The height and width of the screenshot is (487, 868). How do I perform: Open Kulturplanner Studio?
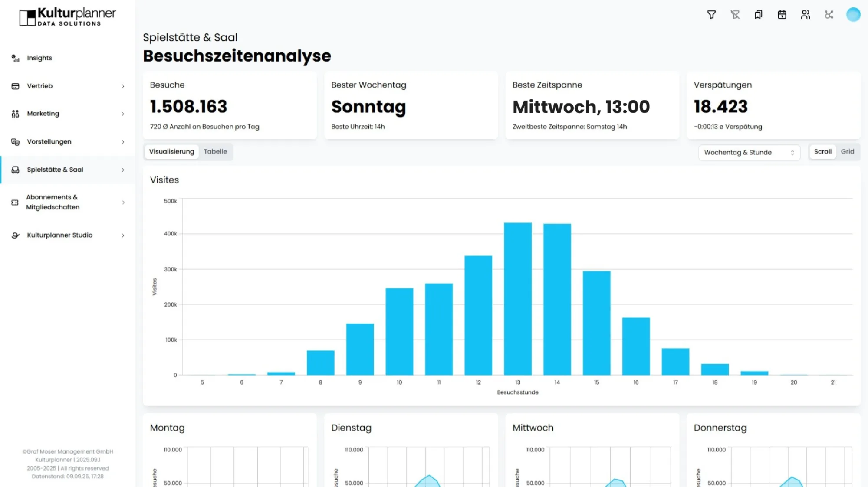pyautogui.click(x=59, y=235)
